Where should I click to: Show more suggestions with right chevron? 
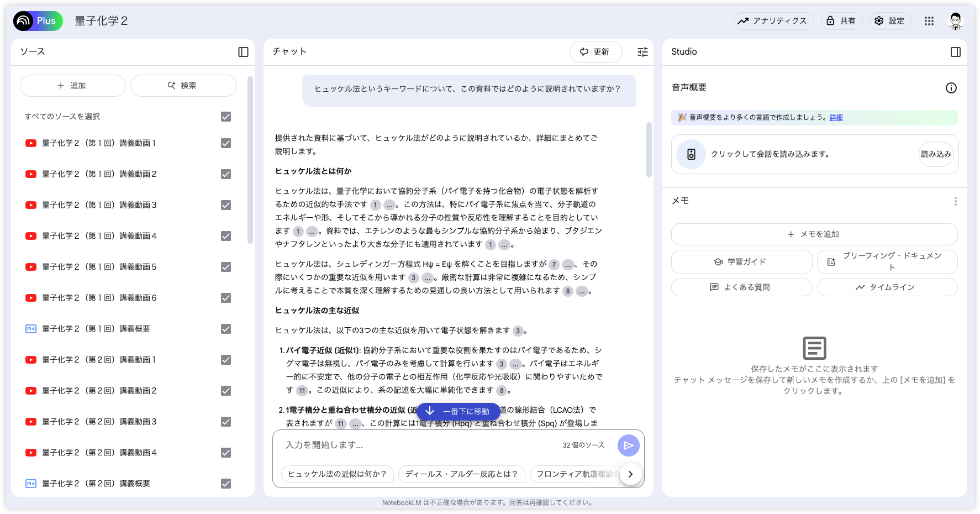630,474
